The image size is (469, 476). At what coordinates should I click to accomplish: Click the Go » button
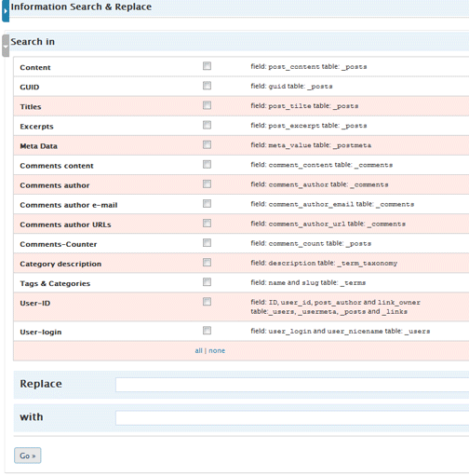pos(28,456)
